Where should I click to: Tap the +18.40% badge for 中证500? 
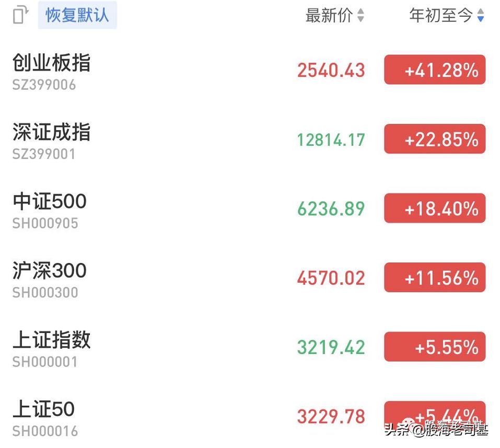point(435,208)
